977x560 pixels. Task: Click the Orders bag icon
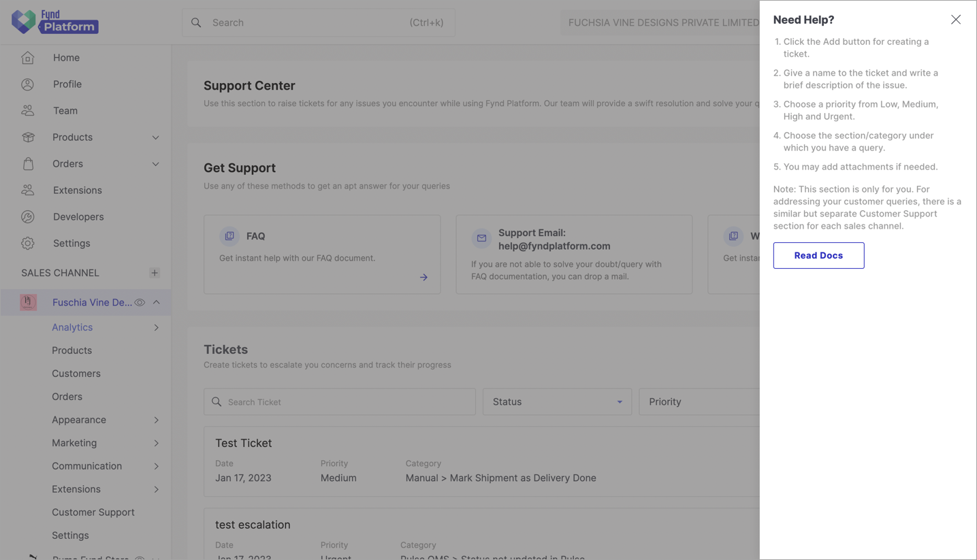(x=28, y=164)
